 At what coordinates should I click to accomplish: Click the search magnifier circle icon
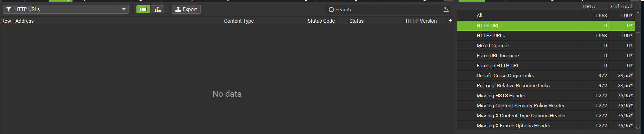[331, 10]
